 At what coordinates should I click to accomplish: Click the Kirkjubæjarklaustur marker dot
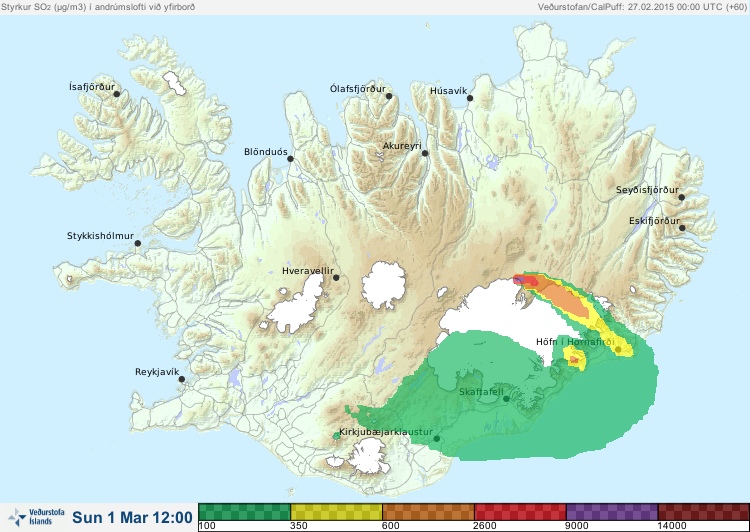tap(436, 439)
